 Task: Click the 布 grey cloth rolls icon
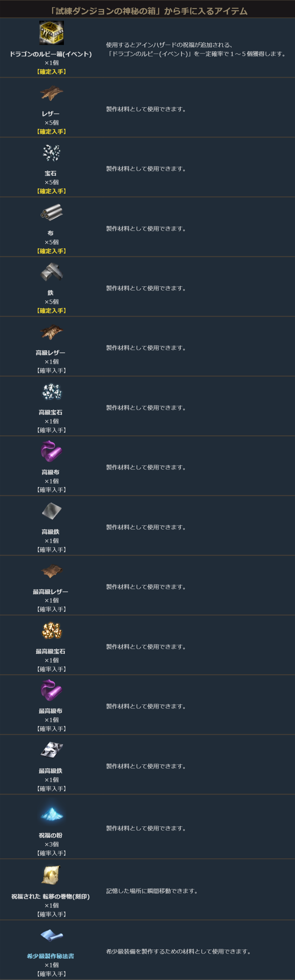click(x=51, y=212)
